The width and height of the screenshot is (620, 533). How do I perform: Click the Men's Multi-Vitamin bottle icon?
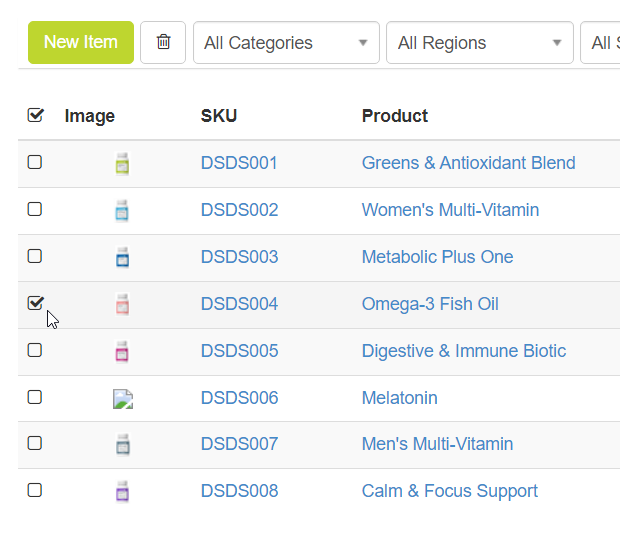pyautogui.click(x=123, y=444)
